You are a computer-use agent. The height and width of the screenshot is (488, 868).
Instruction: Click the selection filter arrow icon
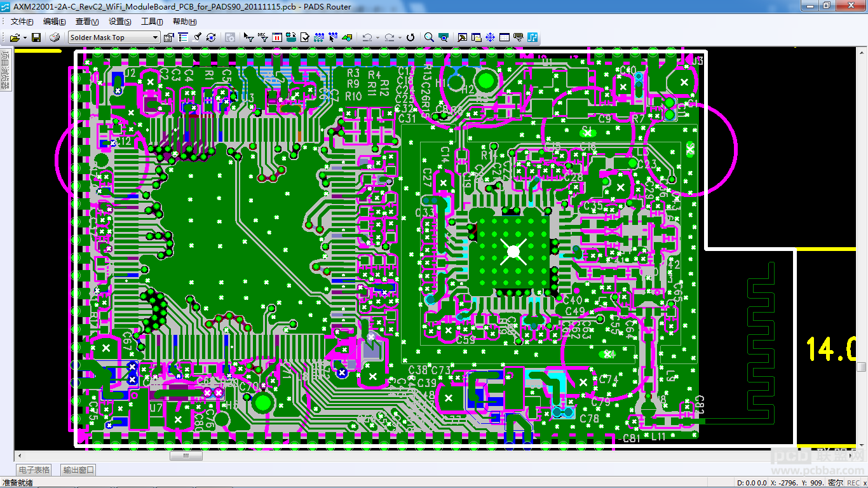tap(248, 37)
